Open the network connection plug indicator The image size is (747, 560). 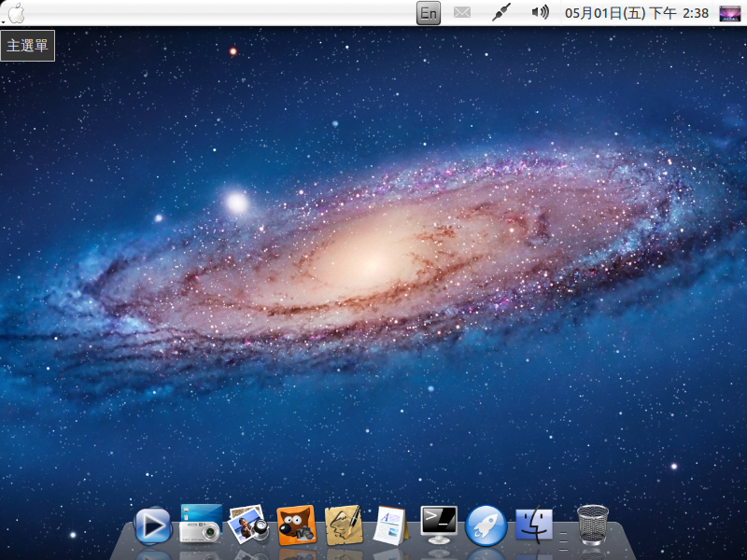click(501, 13)
